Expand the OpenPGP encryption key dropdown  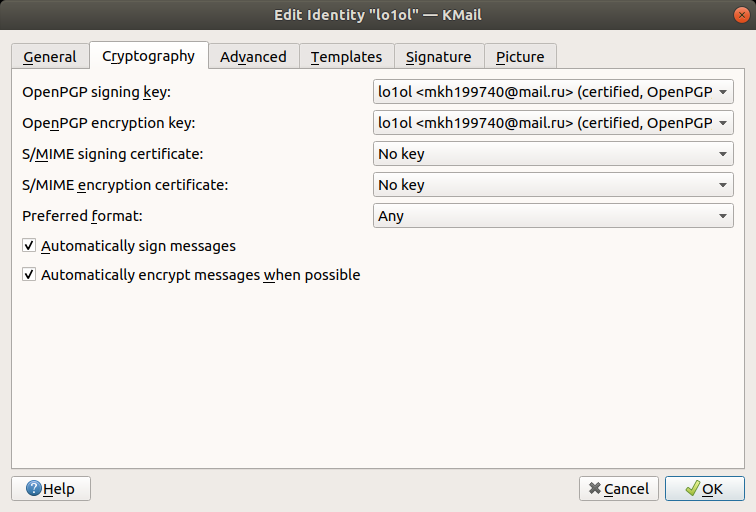553,124
